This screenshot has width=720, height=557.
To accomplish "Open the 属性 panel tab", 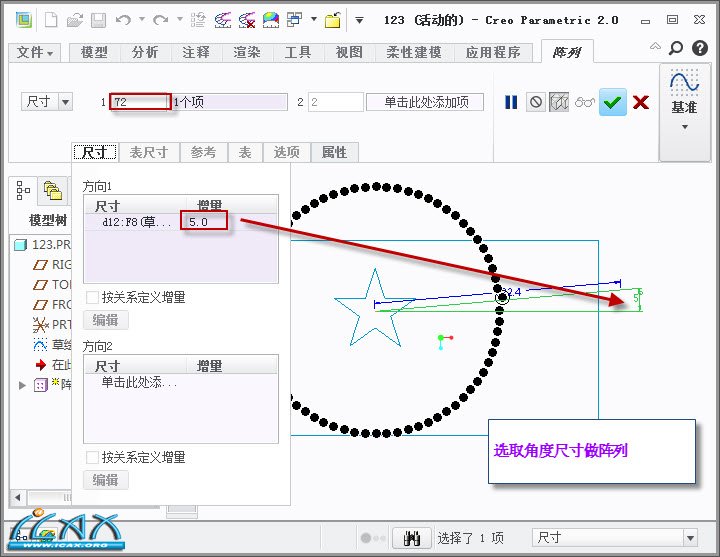I will pyautogui.click(x=334, y=152).
